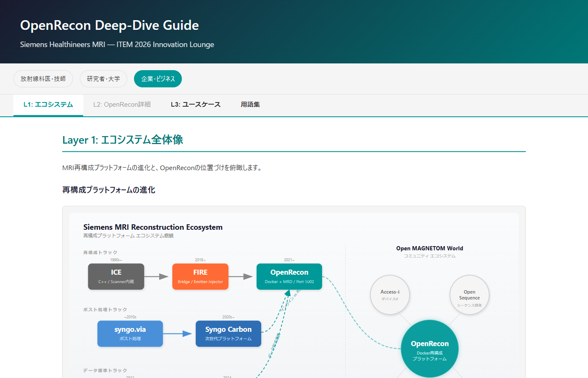Switch audience to 研究者・大学
Screen dimensions: 588x378
(103, 79)
